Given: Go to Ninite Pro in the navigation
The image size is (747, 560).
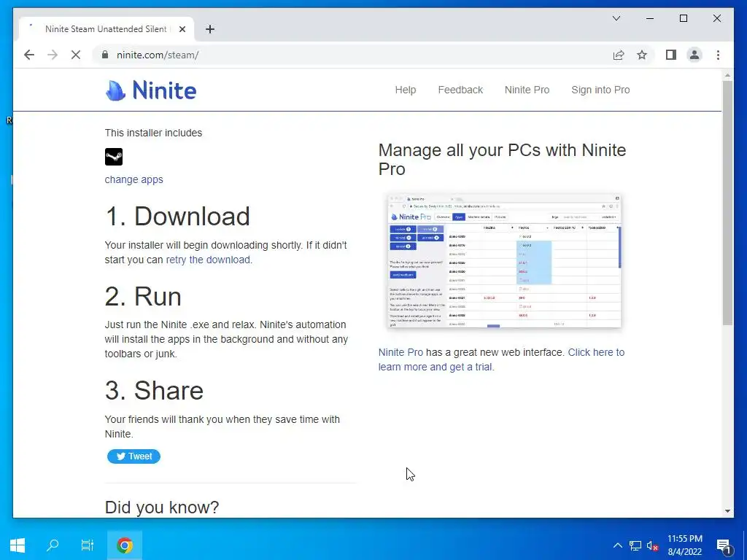Looking at the screenshot, I should click(527, 90).
